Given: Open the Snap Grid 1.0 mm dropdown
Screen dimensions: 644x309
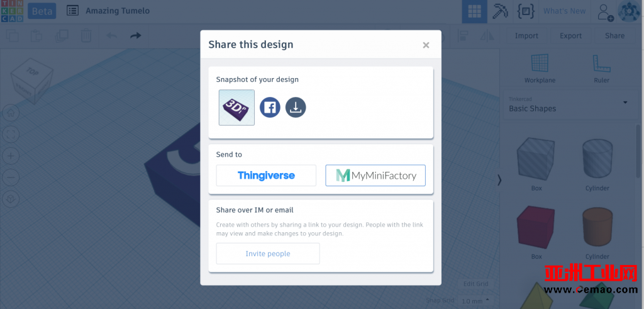Looking at the screenshot, I should 475,301.
